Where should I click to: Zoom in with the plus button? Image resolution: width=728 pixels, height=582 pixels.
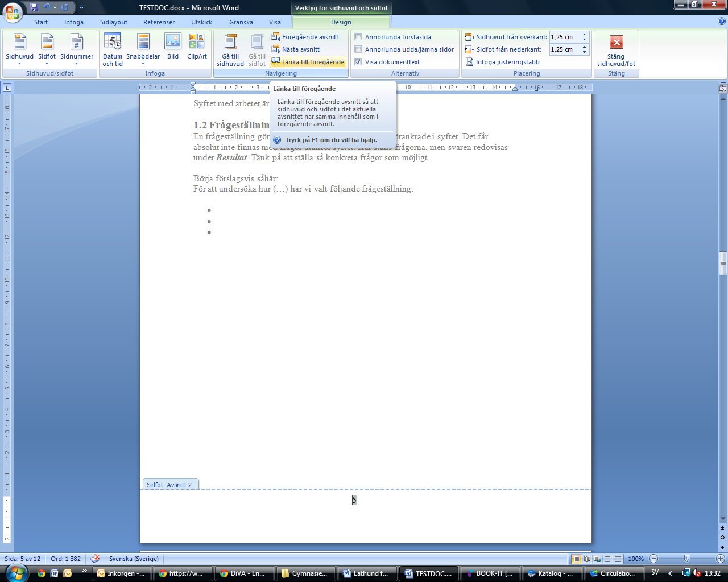721,559
